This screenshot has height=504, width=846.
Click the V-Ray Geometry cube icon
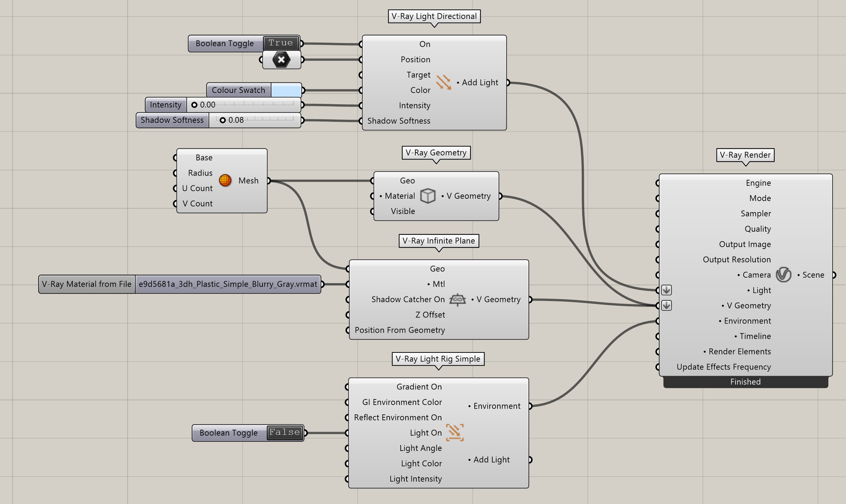[428, 196]
